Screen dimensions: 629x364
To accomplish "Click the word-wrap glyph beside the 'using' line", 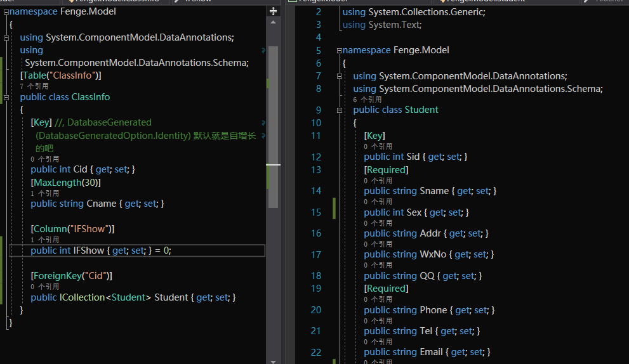I will point(263,50).
